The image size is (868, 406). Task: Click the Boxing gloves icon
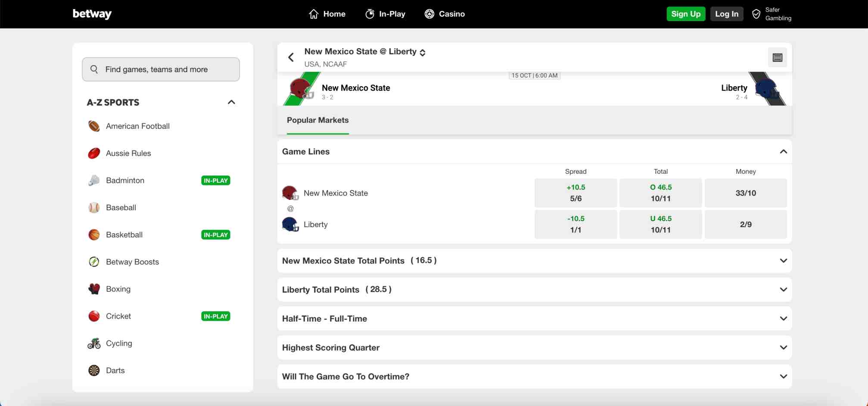click(94, 289)
